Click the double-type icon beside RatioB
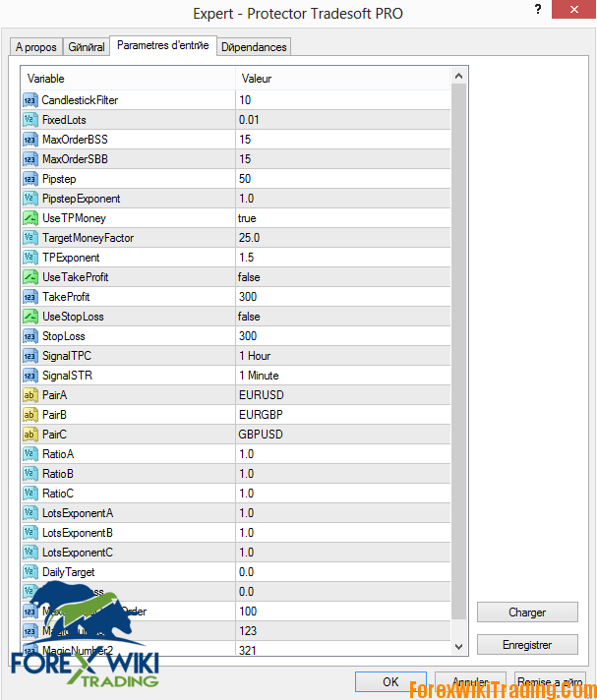This screenshot has width=597, height=700. [30, 474]
